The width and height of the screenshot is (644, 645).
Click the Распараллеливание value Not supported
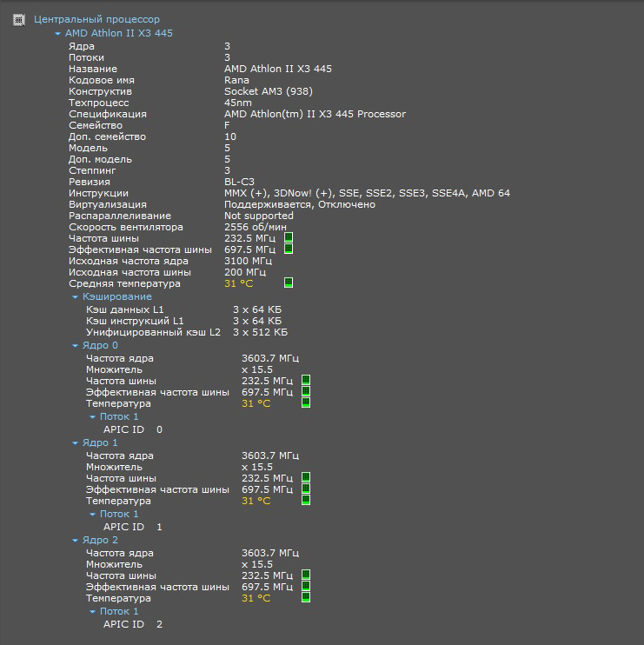259,216
